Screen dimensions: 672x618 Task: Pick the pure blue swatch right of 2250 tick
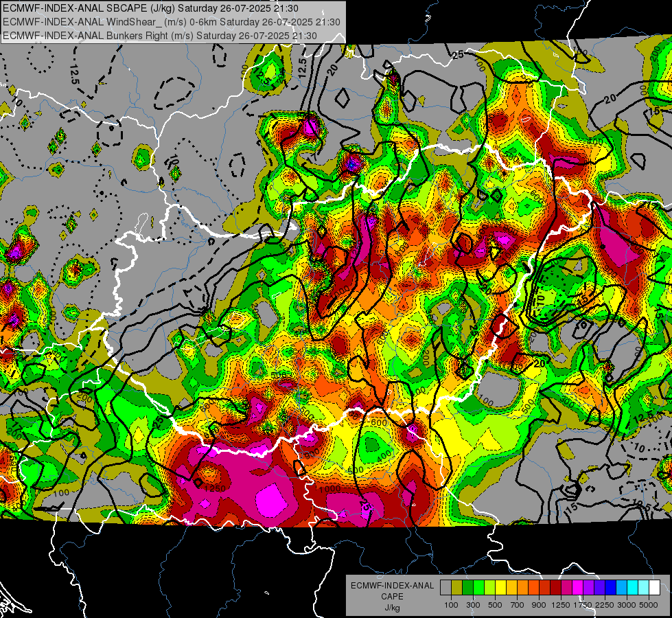click(x=611, y=588)
